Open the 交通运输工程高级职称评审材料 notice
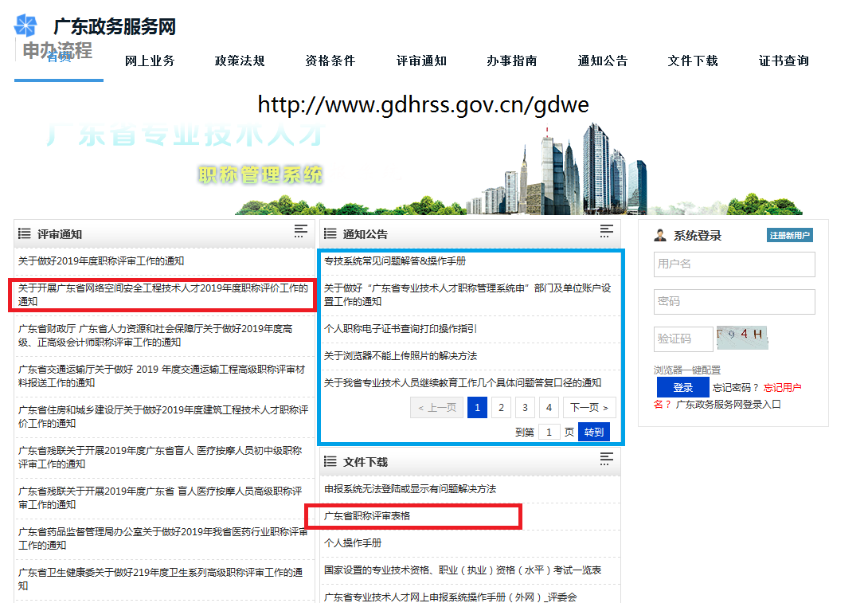The height and width of the screenshot is (603, 868). 162,376
